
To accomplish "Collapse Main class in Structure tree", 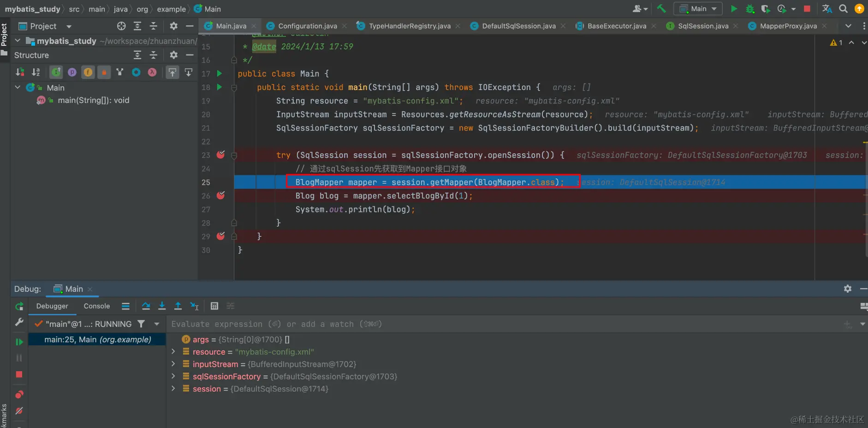I will point(18,87).
